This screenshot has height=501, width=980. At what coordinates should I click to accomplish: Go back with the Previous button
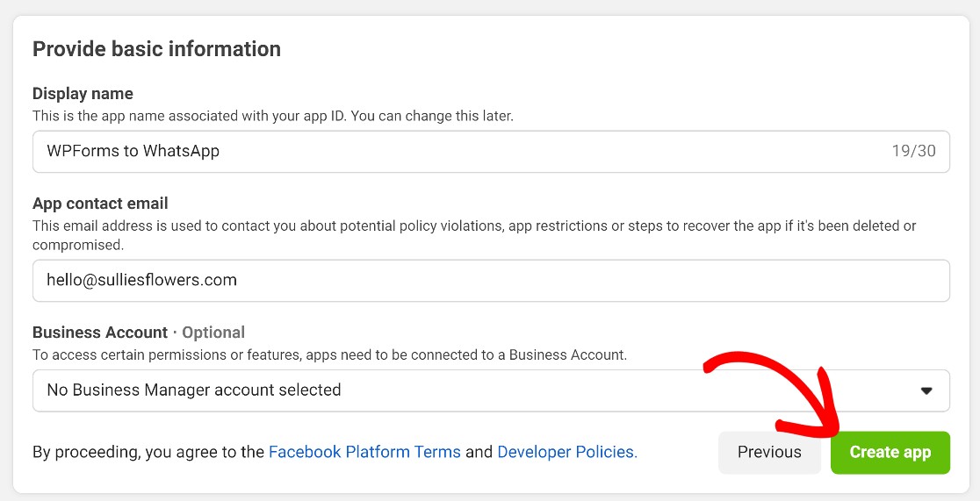(769, 452)
